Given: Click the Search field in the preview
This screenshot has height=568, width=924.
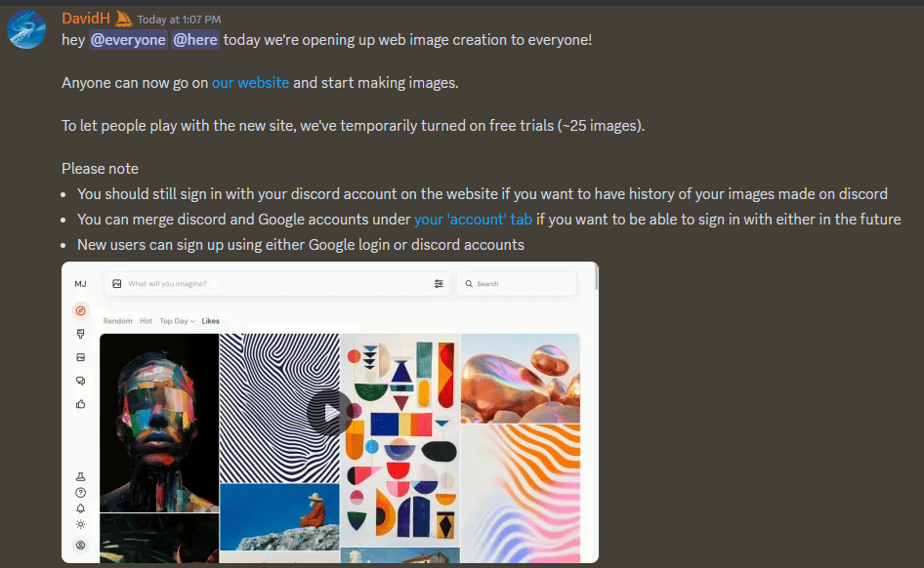Looking at the screenshot, I should (x=517, y=284).
